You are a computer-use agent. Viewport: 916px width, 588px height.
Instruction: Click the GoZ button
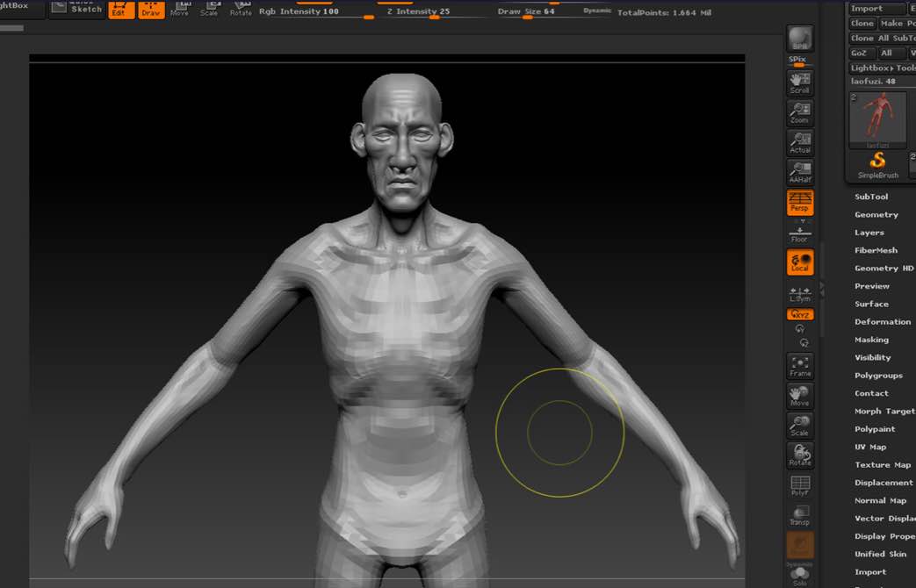(859, 54)
